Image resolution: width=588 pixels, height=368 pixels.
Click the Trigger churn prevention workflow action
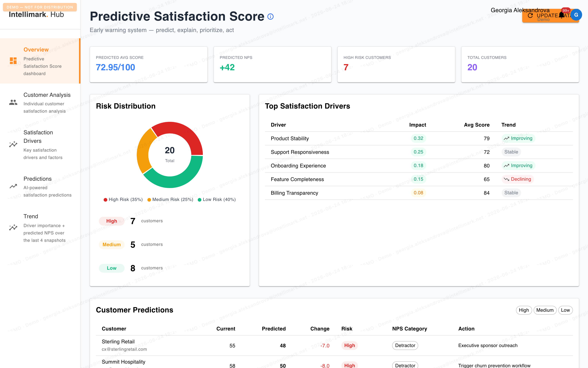pos(494,366)
